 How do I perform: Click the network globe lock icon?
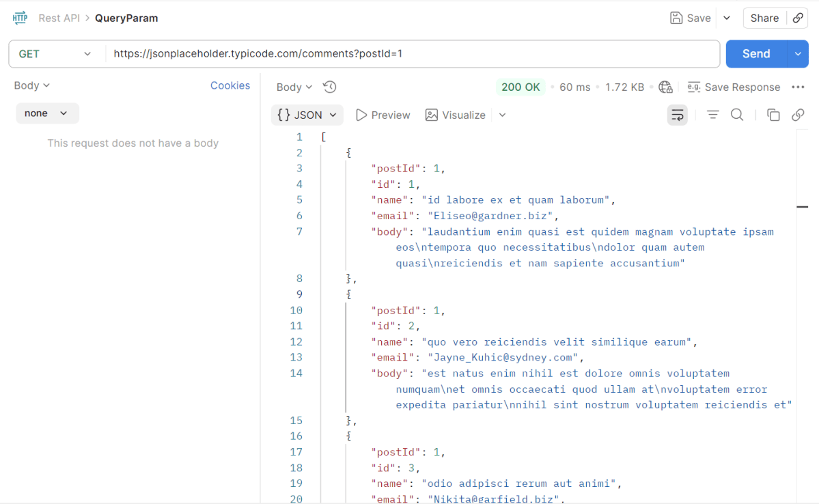666,87
